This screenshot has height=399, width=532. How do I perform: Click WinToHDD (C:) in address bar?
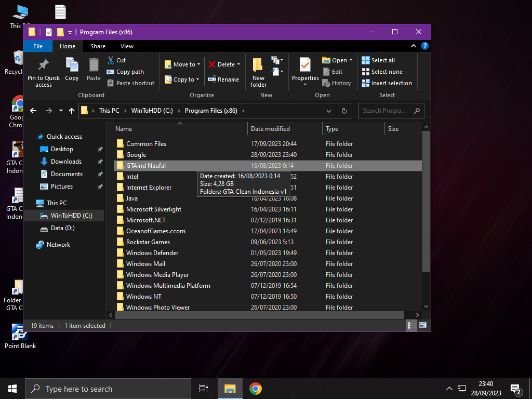[152, 111]
